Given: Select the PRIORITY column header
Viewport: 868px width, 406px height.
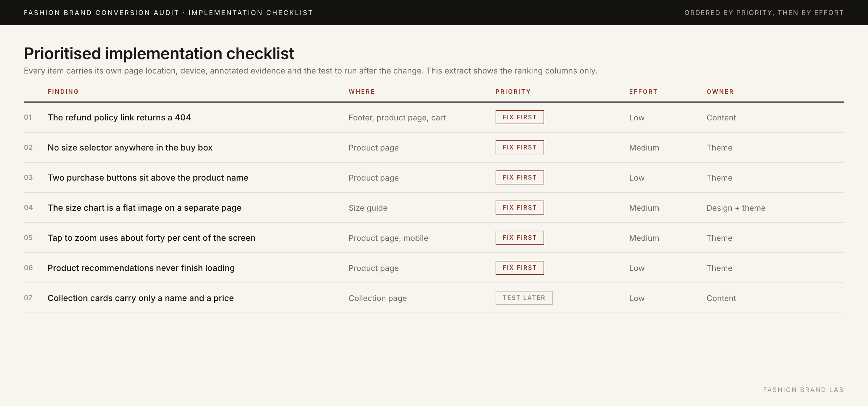Looking at the screenshot, I should tap(513, 92).
